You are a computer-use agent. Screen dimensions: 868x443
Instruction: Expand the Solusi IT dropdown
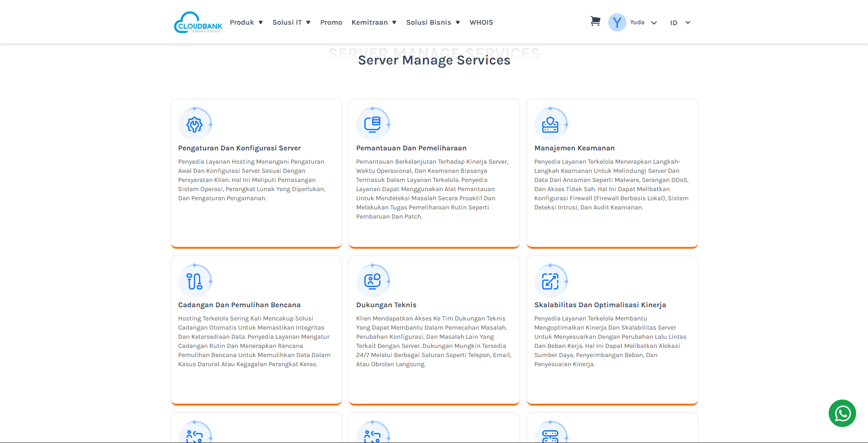[x=291, y=22]
